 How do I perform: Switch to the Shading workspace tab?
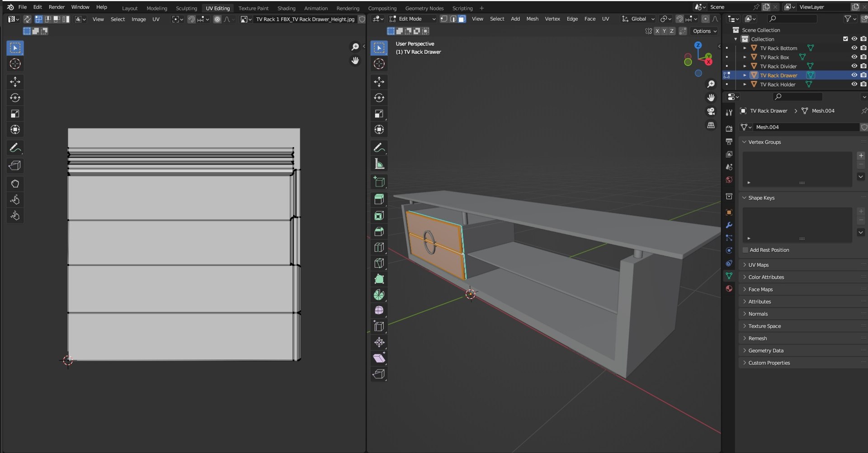[286, 8]
